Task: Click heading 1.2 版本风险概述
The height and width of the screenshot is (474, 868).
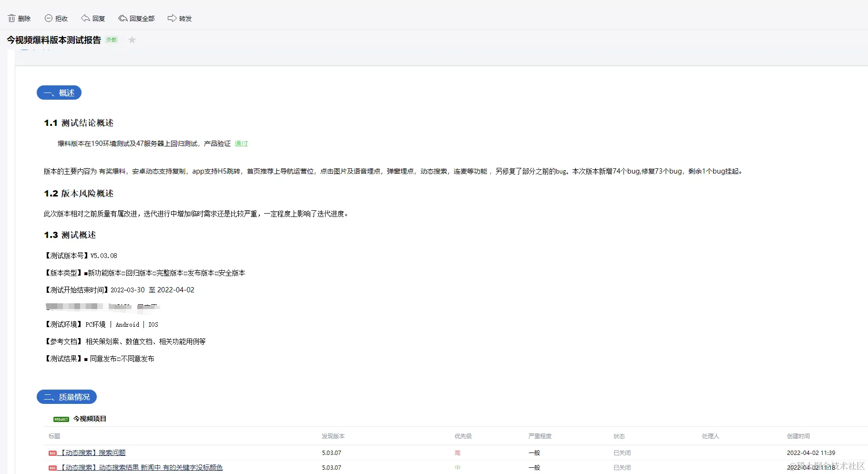Action: pos(79,194)
